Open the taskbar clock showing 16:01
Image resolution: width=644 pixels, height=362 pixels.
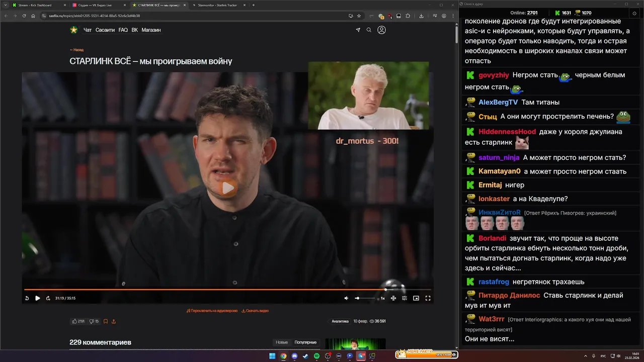click(x=631, y=356)
